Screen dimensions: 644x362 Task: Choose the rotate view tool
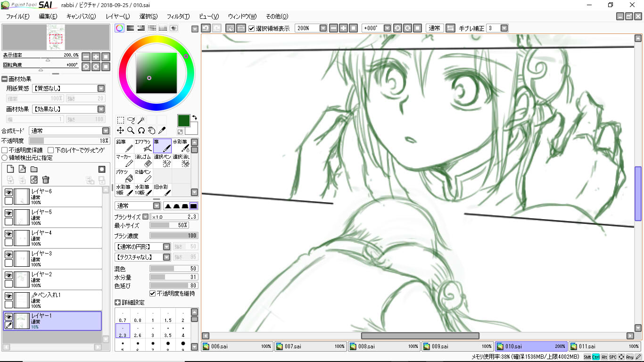pyautogui.click(x=141, y=130)
